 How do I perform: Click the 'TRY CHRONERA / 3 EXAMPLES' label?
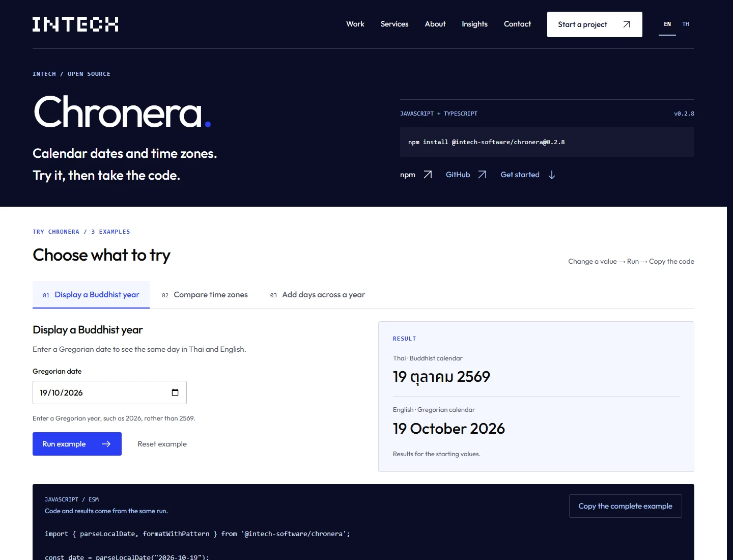coord(81,232)
